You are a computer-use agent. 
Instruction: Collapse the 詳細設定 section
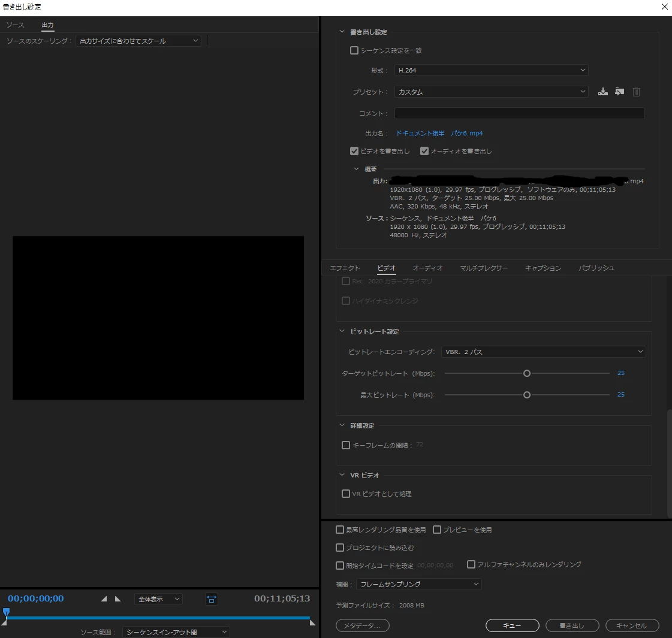click(x=342, y=425)
